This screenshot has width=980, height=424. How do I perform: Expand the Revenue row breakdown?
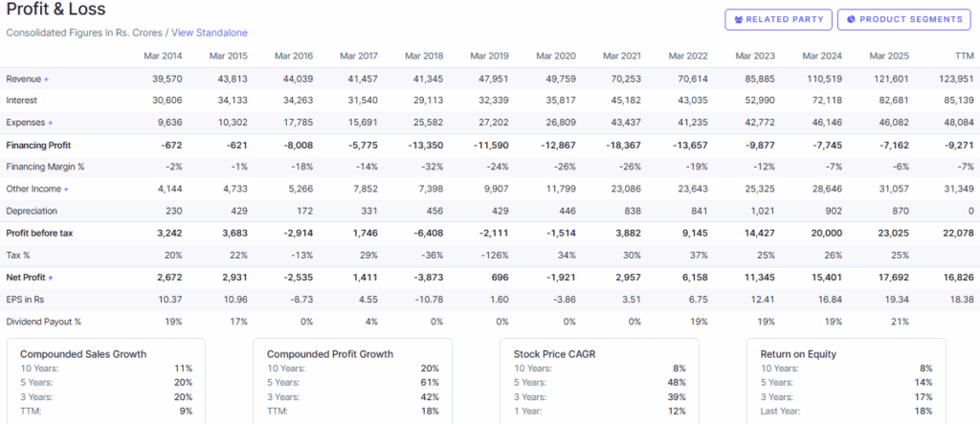[46, 78]
